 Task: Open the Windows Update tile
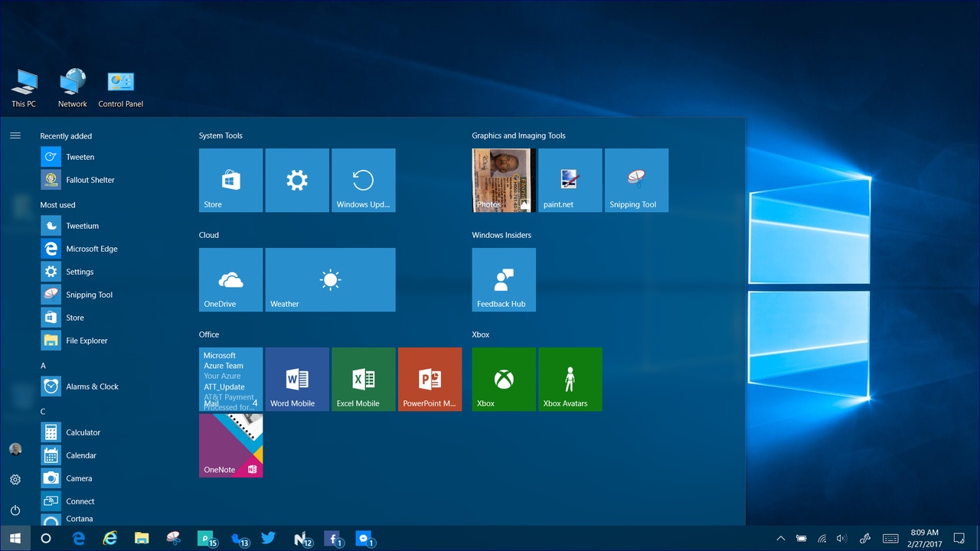tap(364, 180)
